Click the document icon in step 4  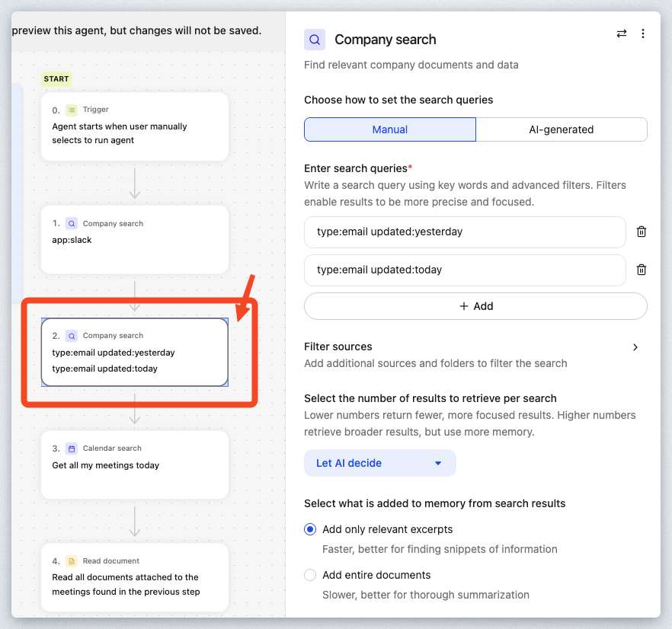tap(72, 561)
